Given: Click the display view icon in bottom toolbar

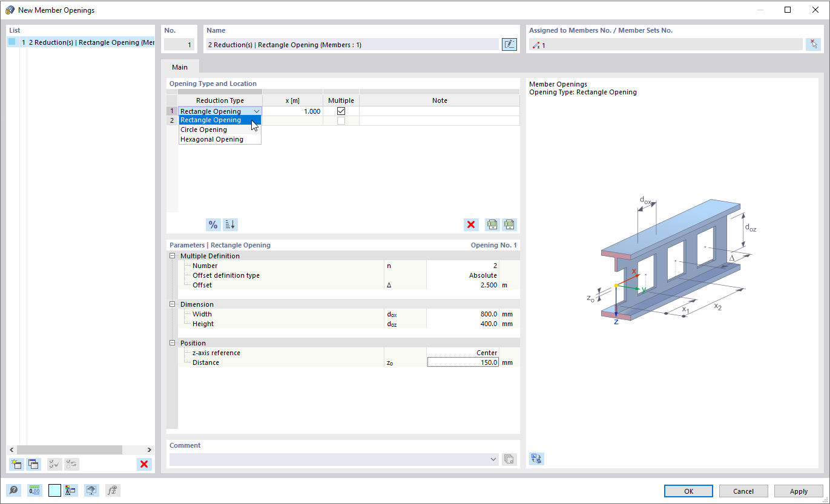Looking at the screenshot, I should pos(91,491).
